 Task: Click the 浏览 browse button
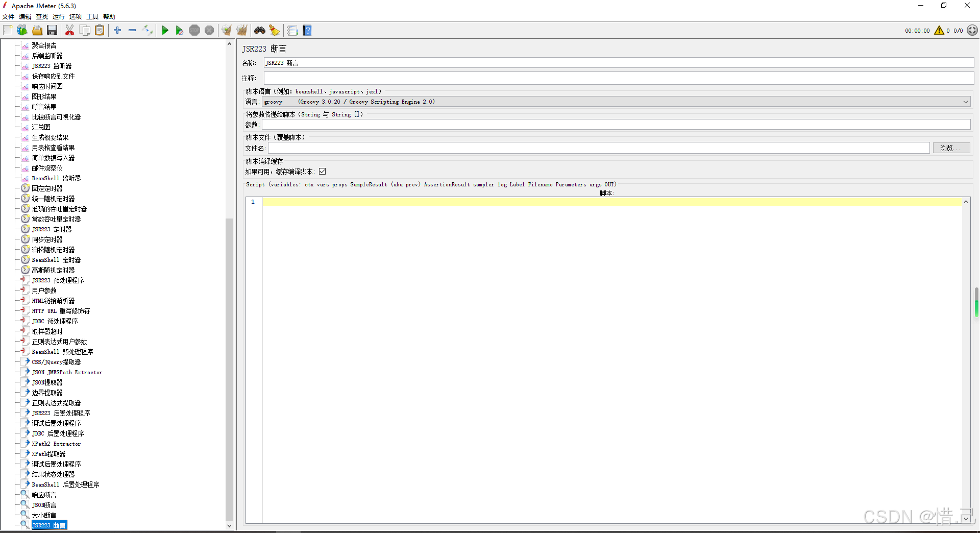[x=952, y=148]
